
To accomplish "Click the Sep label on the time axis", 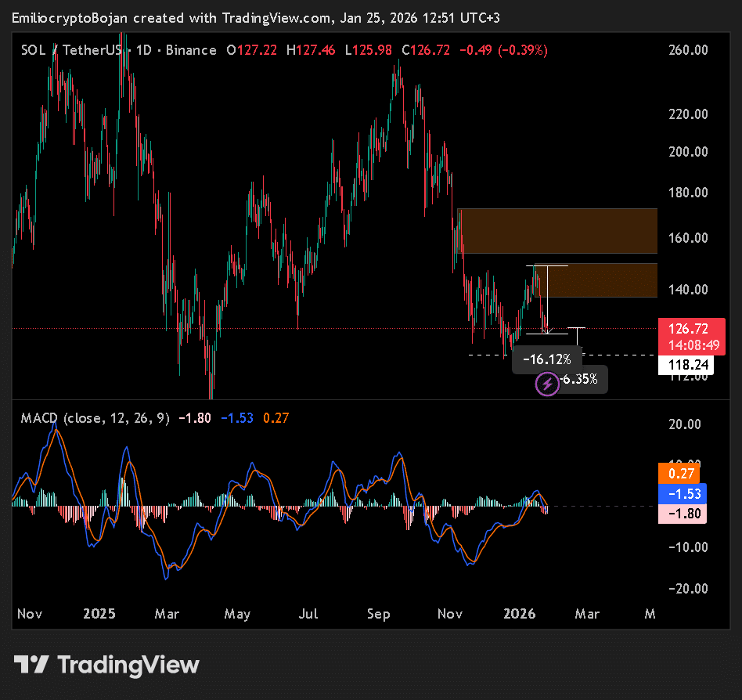I will click(379, 614).
